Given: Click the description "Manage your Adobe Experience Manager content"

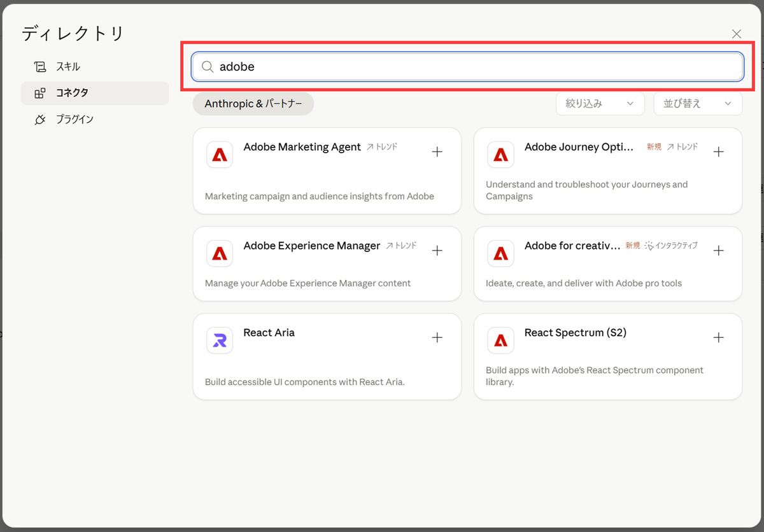Looking at the screenshot, I should [308, 283].
